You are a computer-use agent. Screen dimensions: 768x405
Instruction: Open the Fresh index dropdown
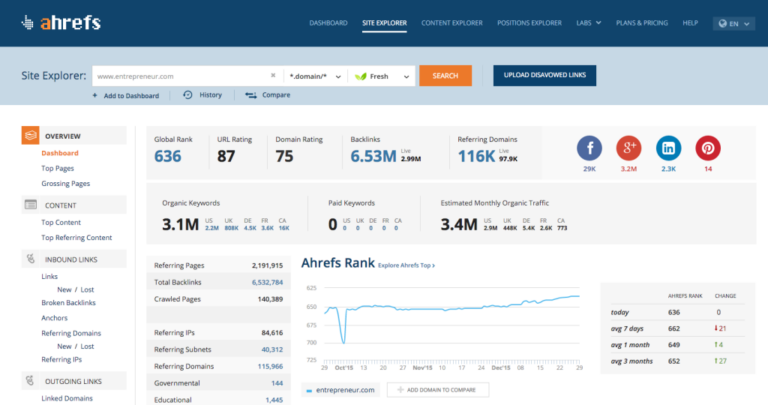pyautogui.click(x=382, y=76)
